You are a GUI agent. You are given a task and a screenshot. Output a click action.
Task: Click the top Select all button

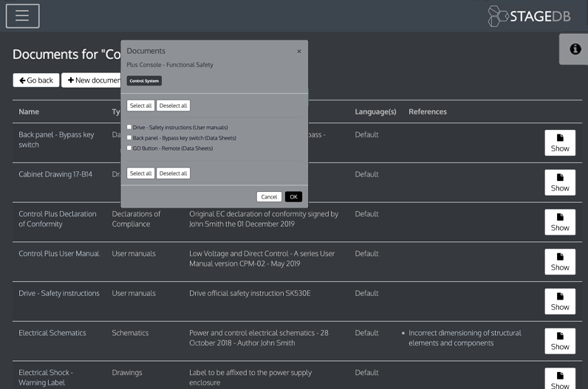click(x=140, y=106)
